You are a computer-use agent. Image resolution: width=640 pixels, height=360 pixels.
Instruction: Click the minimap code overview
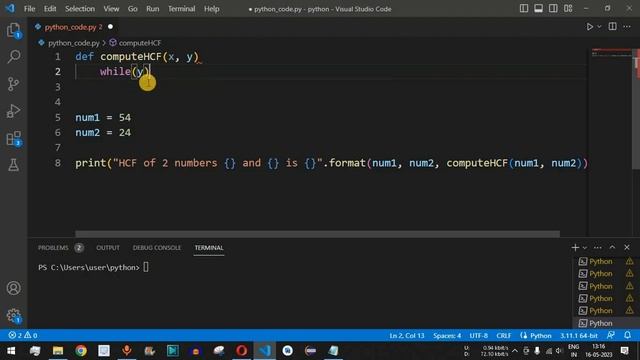(611, 53)
